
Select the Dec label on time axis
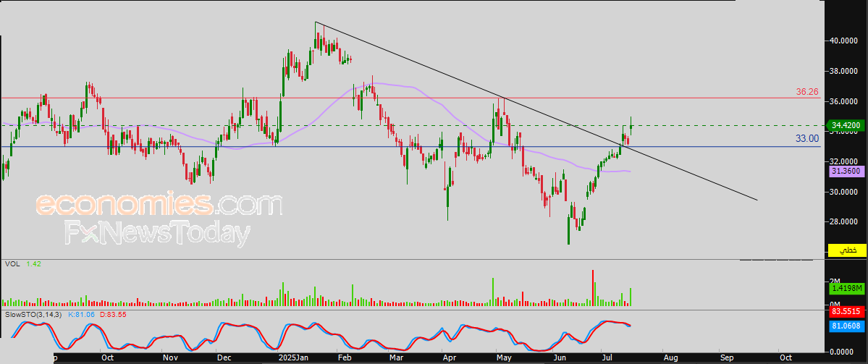[x=224, y=358]
